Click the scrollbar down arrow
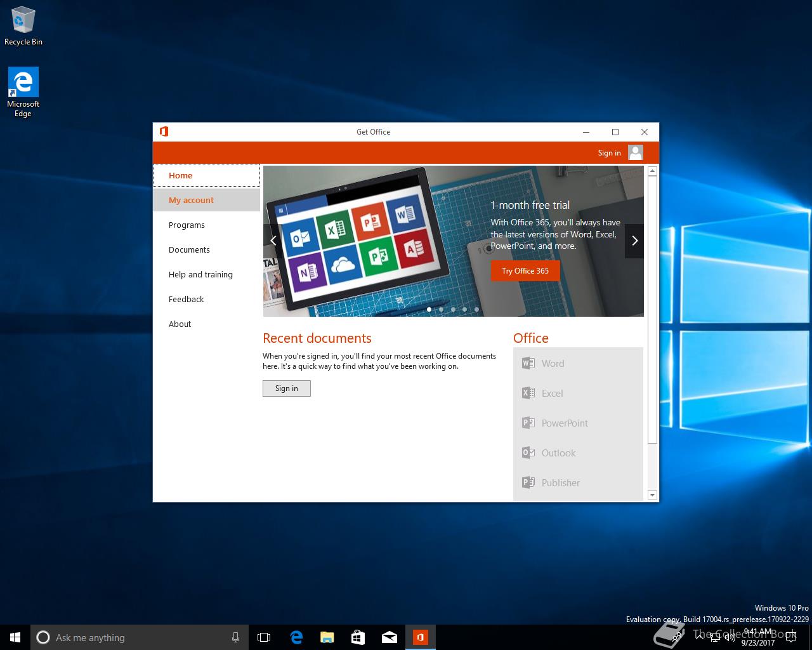 click(652, 494)
